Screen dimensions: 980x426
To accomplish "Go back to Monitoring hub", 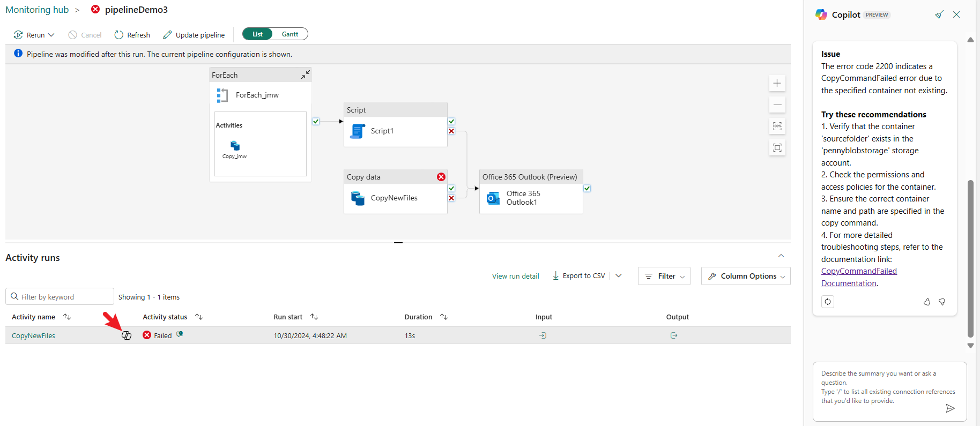I will click(x=37, y=10).
